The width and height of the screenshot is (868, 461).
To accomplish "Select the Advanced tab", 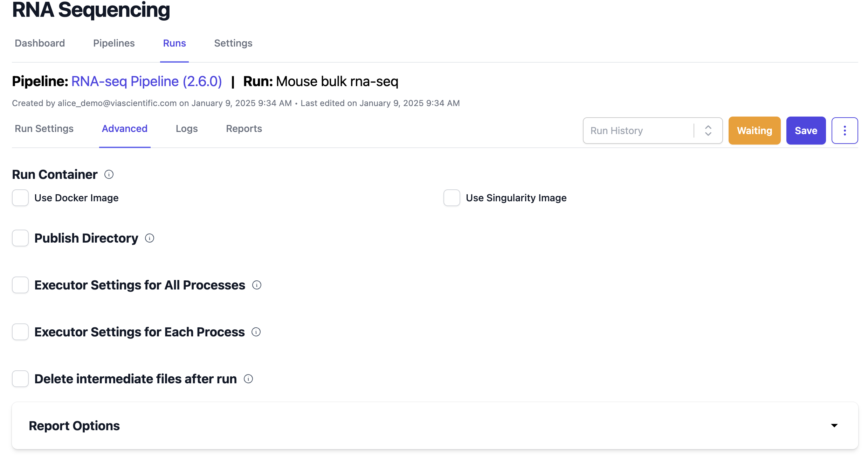I will (125, 128).
